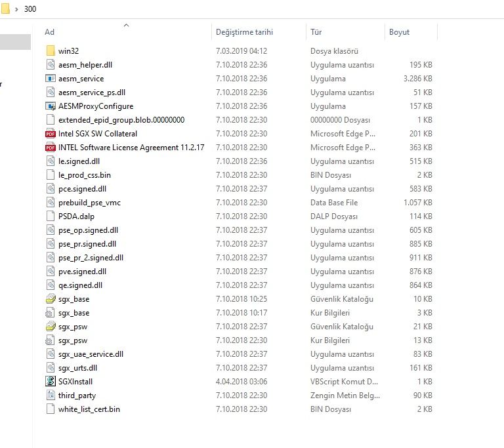Select the le_prod_css.bin file icon

tap(51, 175)
